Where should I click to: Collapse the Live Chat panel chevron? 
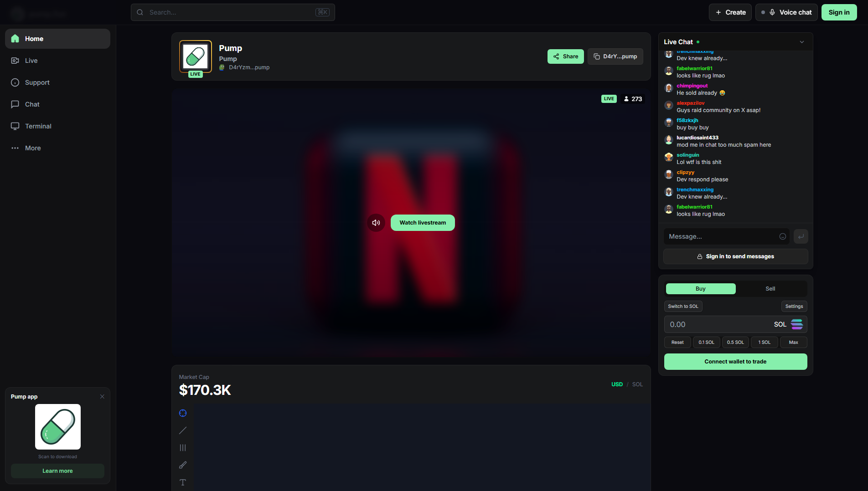pyautogui.click(x=802, y=42)
